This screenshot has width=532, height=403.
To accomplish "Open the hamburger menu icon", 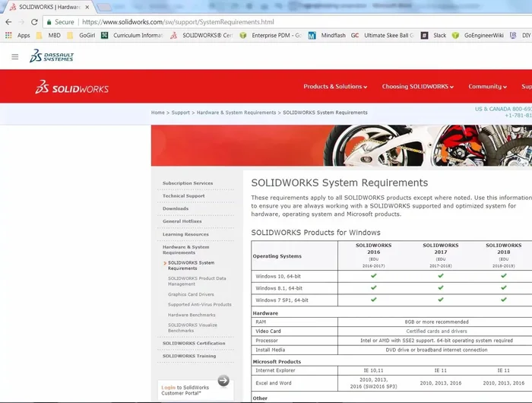I will 15,57.
